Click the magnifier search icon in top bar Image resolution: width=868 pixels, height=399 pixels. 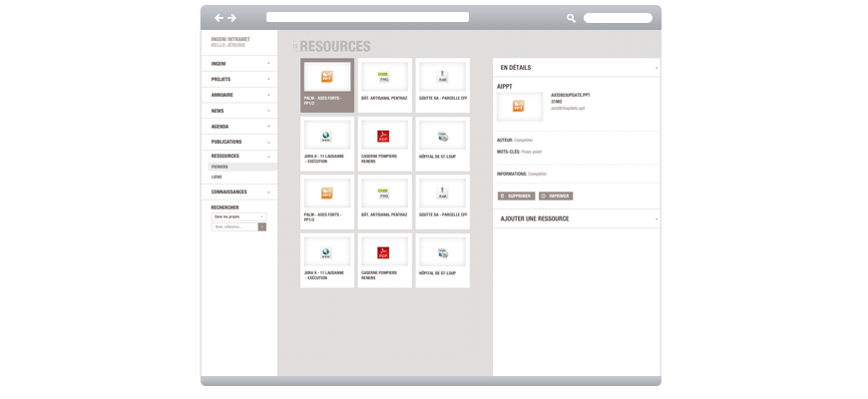coord(572,18)
